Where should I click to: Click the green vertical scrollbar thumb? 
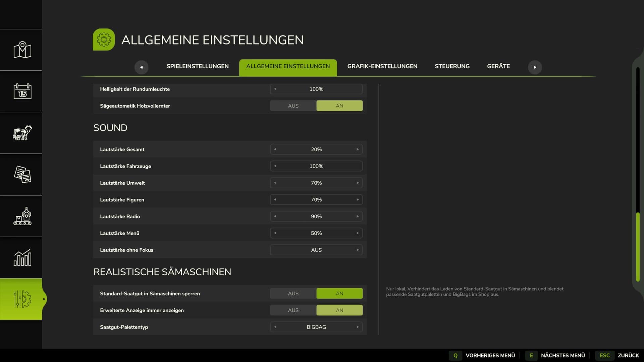[x=638, y=247]
